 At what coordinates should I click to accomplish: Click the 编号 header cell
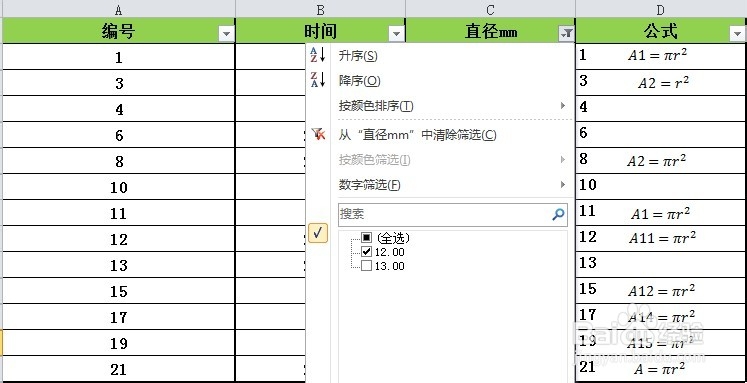tap(119, 31)
